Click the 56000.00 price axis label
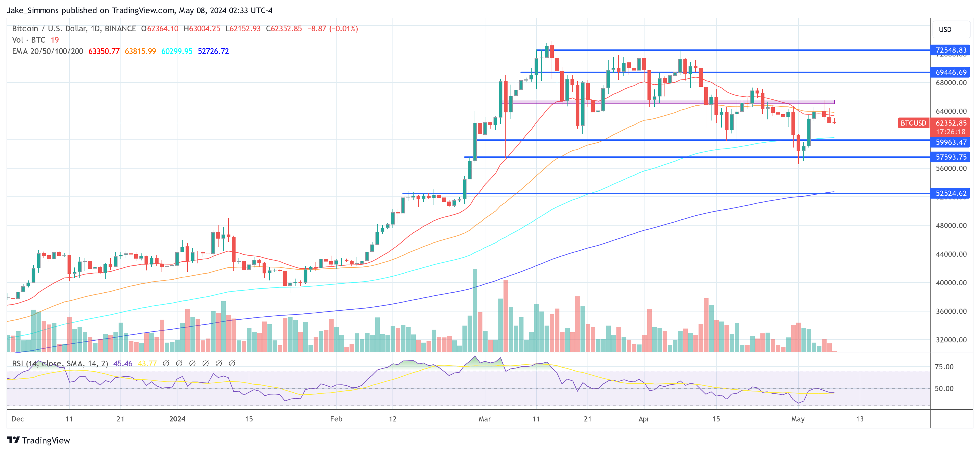This screenshot has height=452, width=980. (951, 168)
